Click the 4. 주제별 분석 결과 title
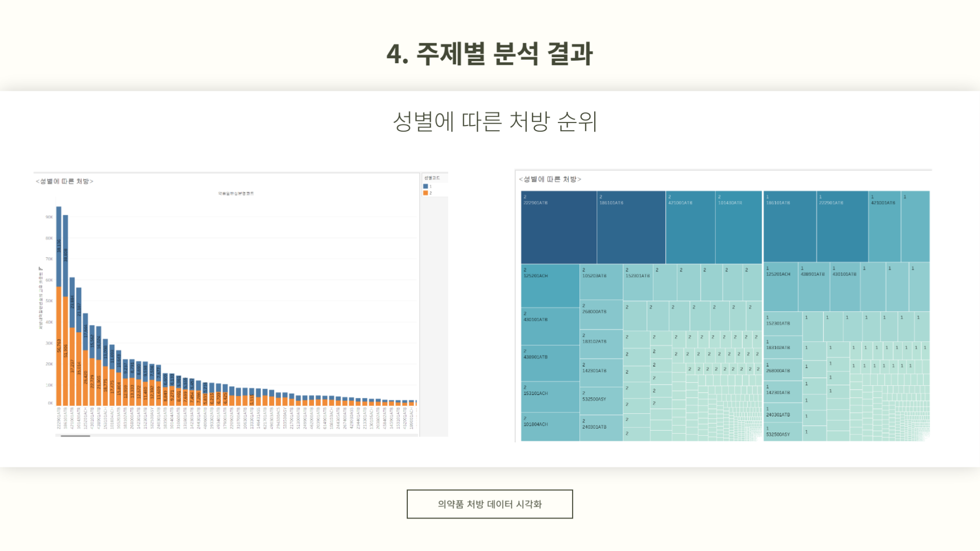This screenshot has width=980, height=551. pyautogui.click(x=489, y=54)
